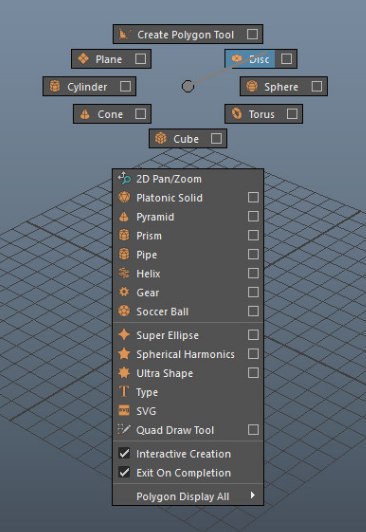Choose the Sphere label in marking menu
This screenshot has width=366, height=532.
(x=281, y=87)
